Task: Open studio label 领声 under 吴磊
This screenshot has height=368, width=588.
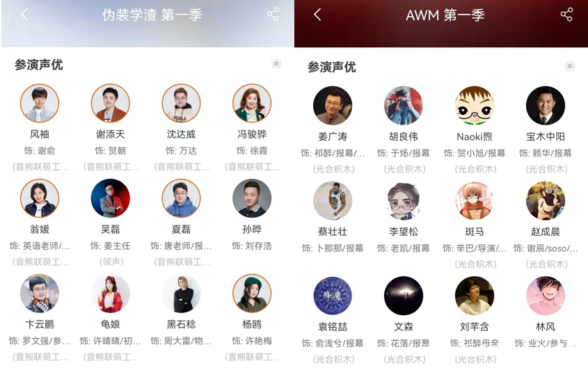Action: [111, 262]
